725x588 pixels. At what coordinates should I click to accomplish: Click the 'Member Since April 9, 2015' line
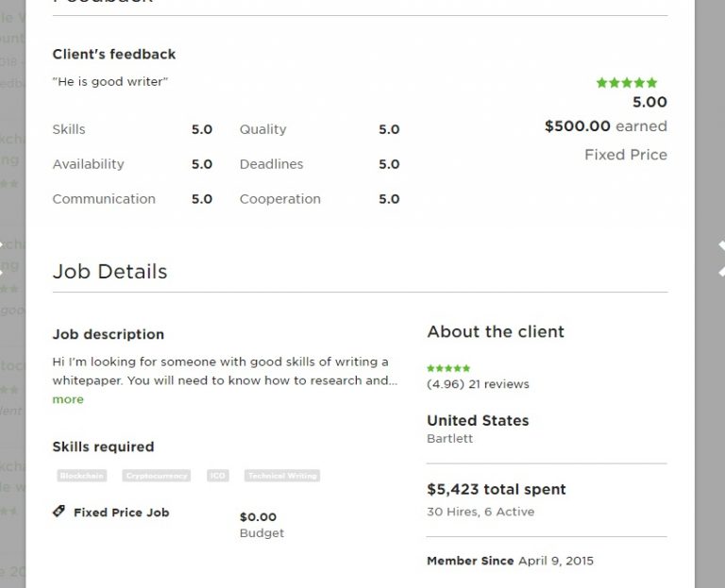510,561
